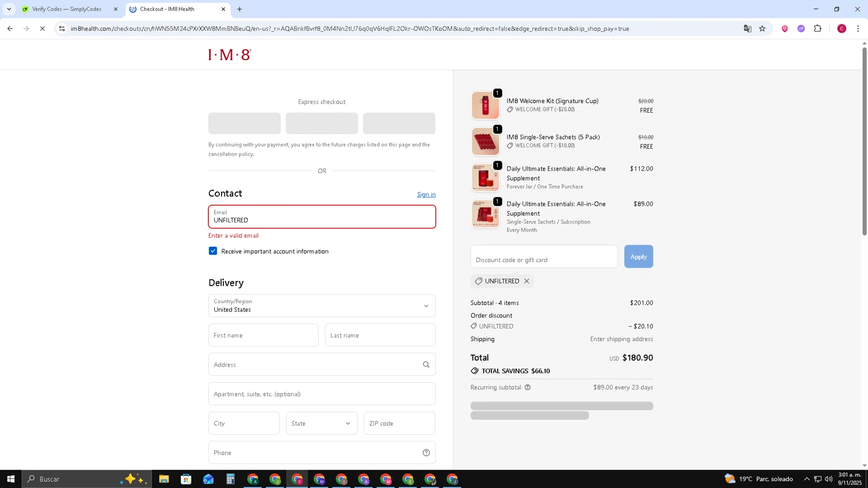The height and width of the screenshot is (488, 868).
Task: Expand the State dropdown
Action: (322, 423)
